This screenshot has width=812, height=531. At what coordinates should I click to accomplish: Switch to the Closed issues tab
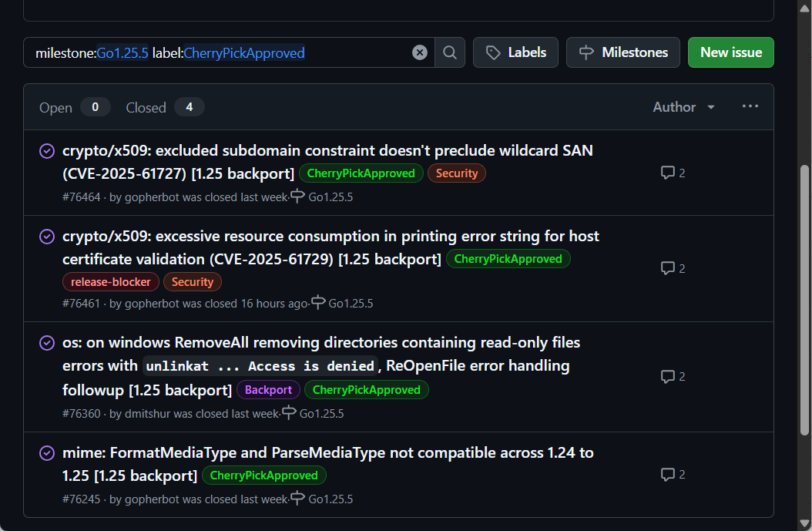[x=164, y=107]
